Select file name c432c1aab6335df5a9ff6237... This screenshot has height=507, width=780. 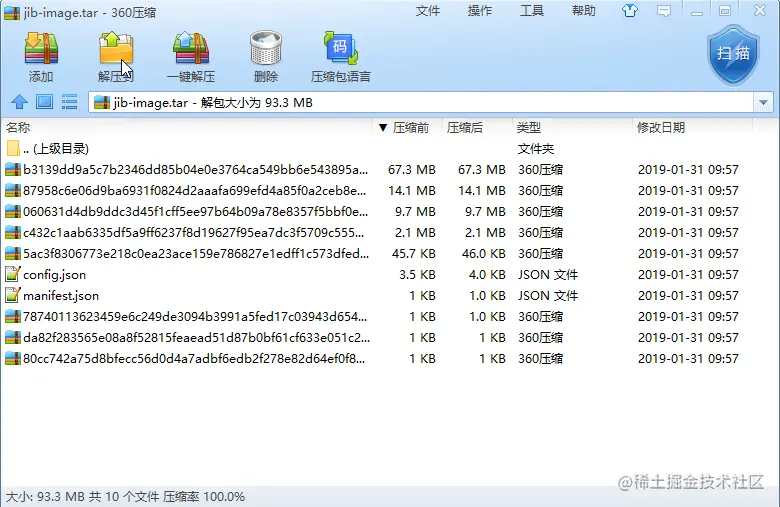pos(194,232)
